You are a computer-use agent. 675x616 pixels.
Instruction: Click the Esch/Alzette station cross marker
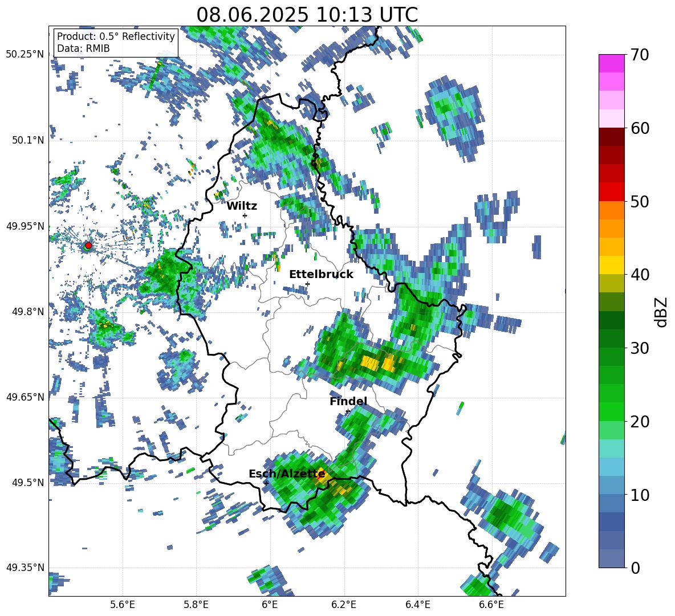point(266,483)
